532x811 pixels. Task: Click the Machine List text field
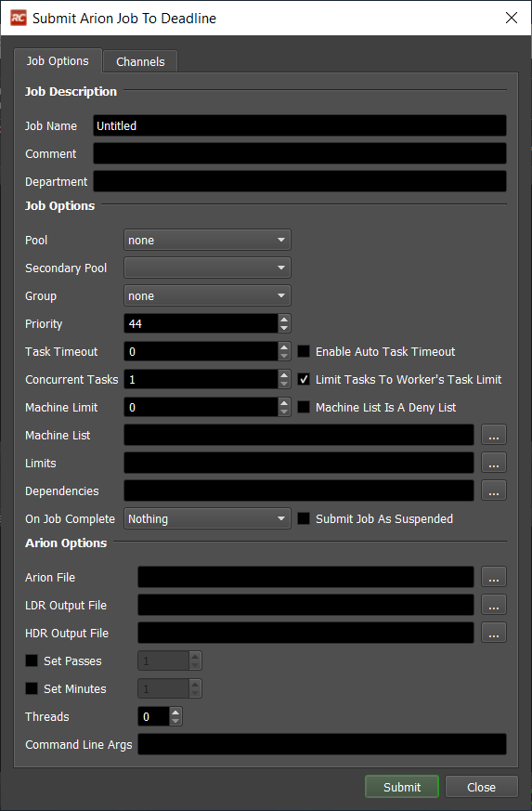(x=299, y=436)
